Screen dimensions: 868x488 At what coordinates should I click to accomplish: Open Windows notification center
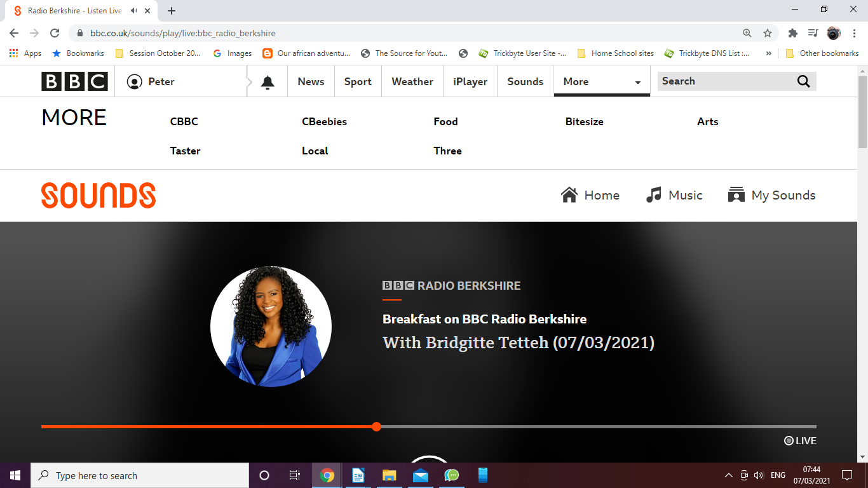pos(846,475)
